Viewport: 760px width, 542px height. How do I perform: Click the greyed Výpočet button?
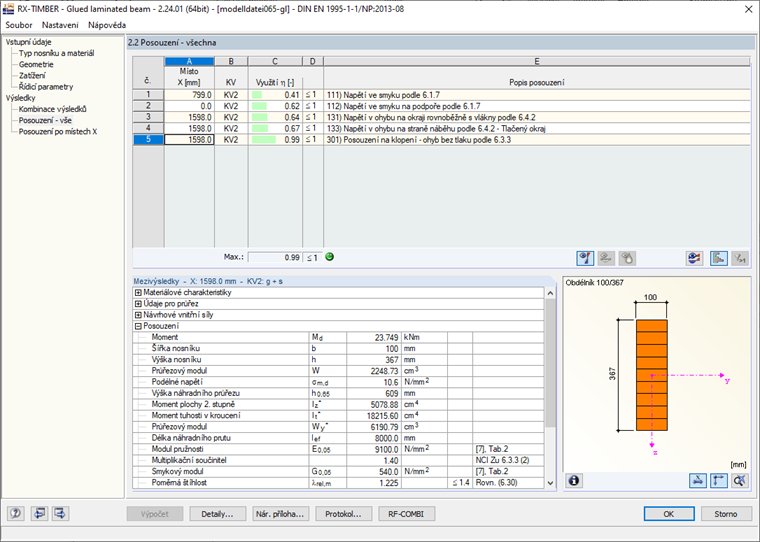tap(155, 514)
